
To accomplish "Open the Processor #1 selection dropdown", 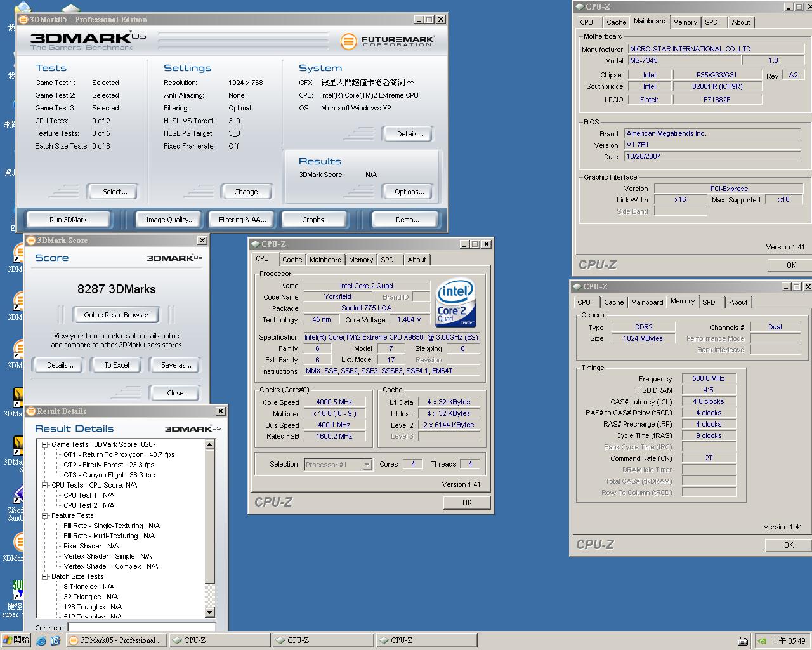I will 367,465.
